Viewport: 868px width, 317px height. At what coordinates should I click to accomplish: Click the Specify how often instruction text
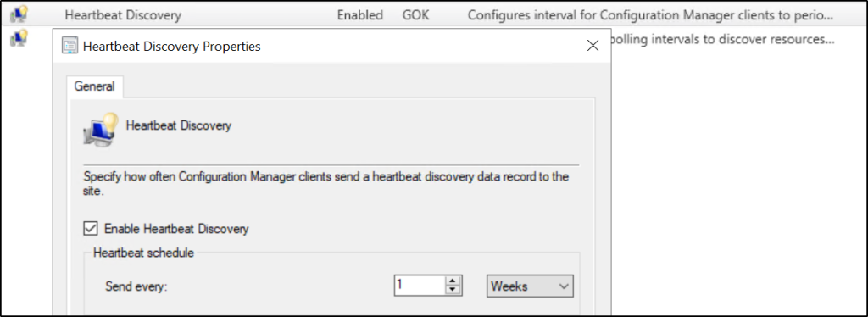point(326,185)
